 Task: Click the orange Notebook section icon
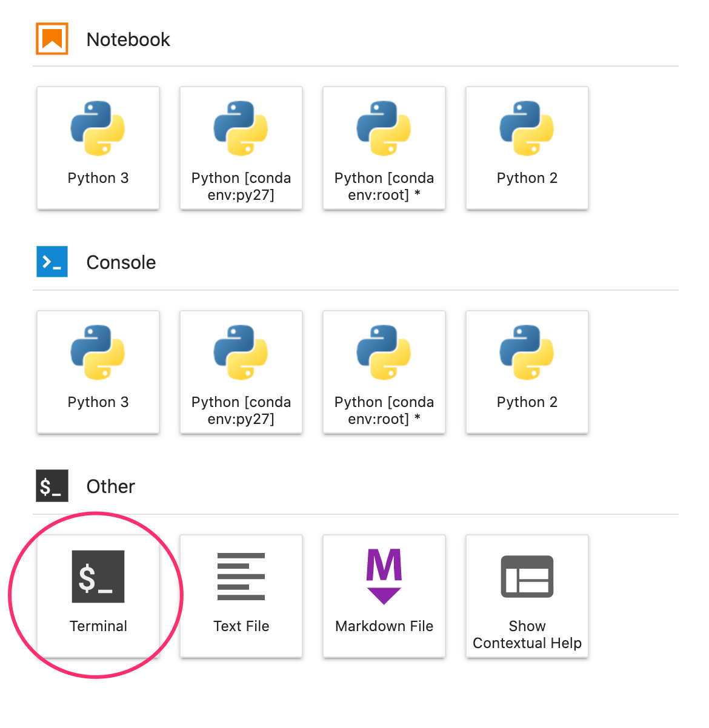click(x=52, y=39)
